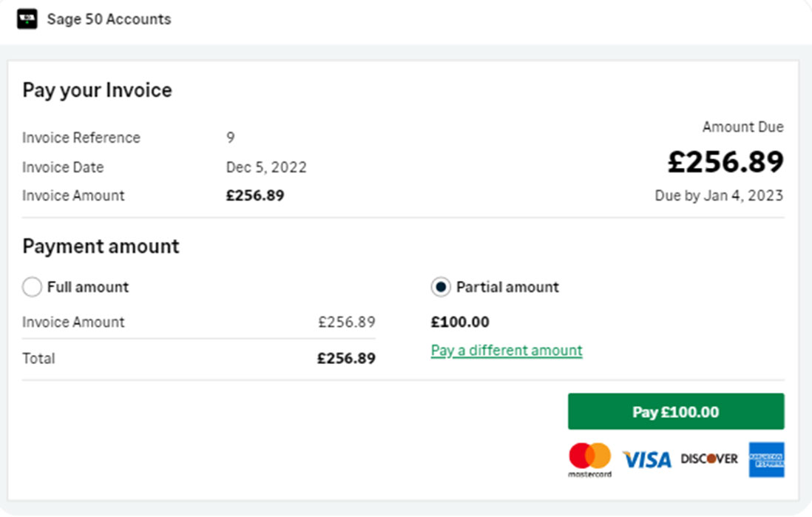Click the Visa card logo
The height and width of the screenshot is (517, 812).
pyautogui.click(x=646, y=459)
